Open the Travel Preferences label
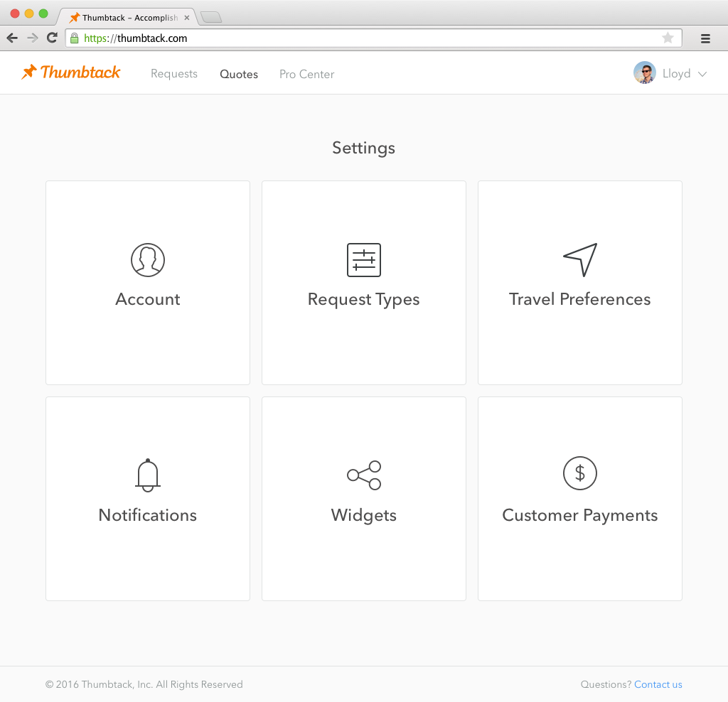Screen dimensions: 728x702 580,299
